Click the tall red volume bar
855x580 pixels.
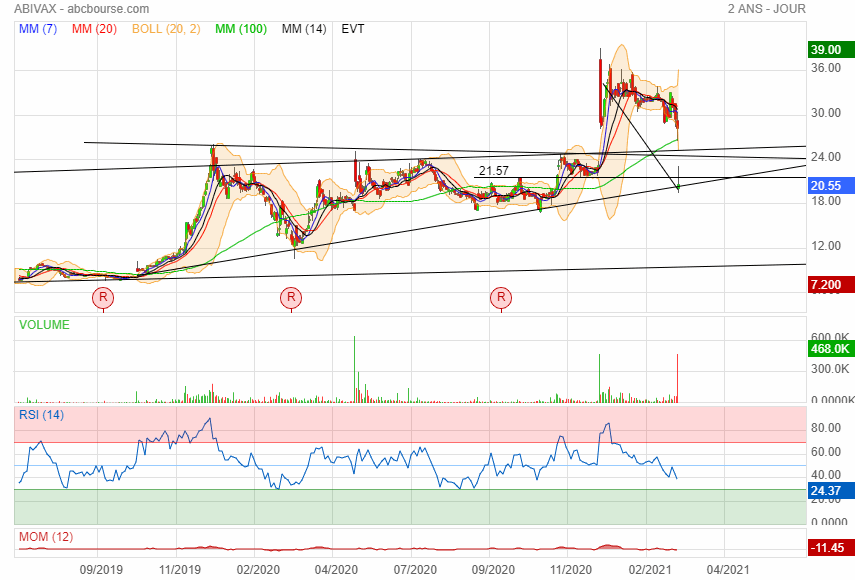(x=677, y=378)
